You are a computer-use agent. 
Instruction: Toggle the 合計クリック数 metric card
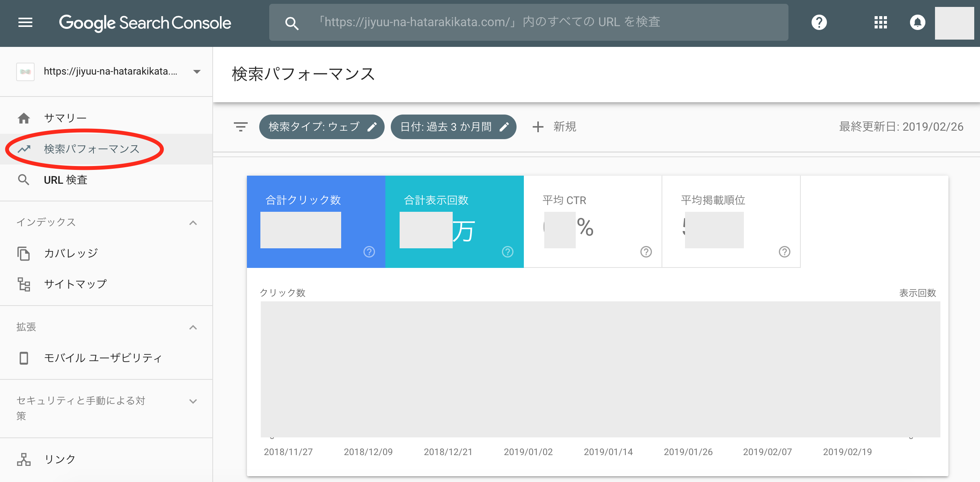tap(316, 222)
